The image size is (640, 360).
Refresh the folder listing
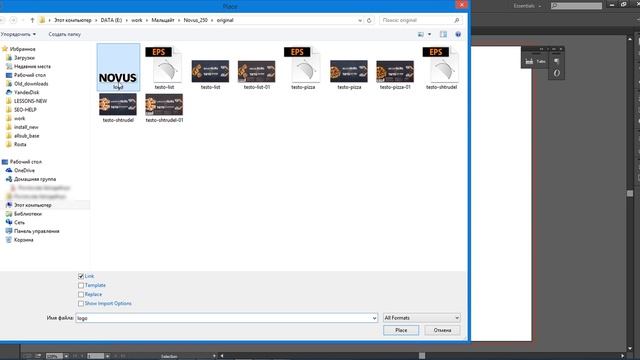click(x=369, y=20)
